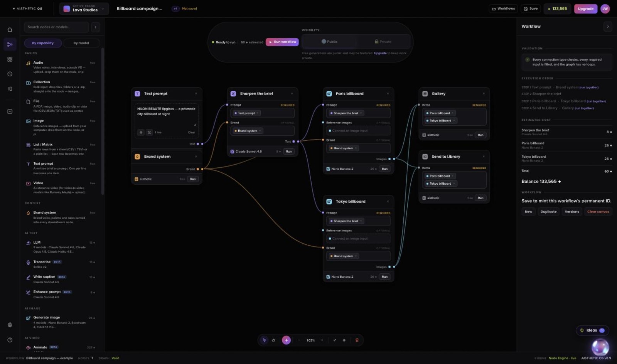Collapse the Workflow right panel chevron
This screenshot has height=364, width=617.
point(608,27)
